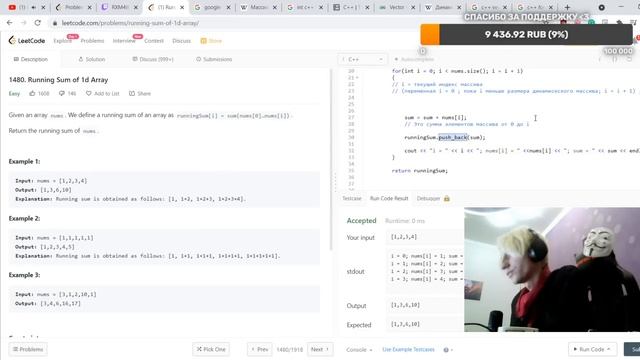Switch to the Run Code Result tab
The width and height of the screenshot is (640, 360).
389,198
